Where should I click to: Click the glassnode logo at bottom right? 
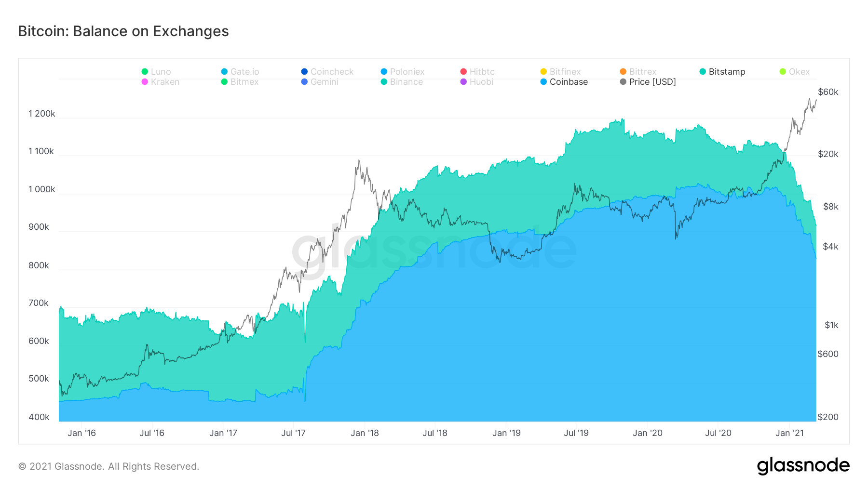(803, 466)
